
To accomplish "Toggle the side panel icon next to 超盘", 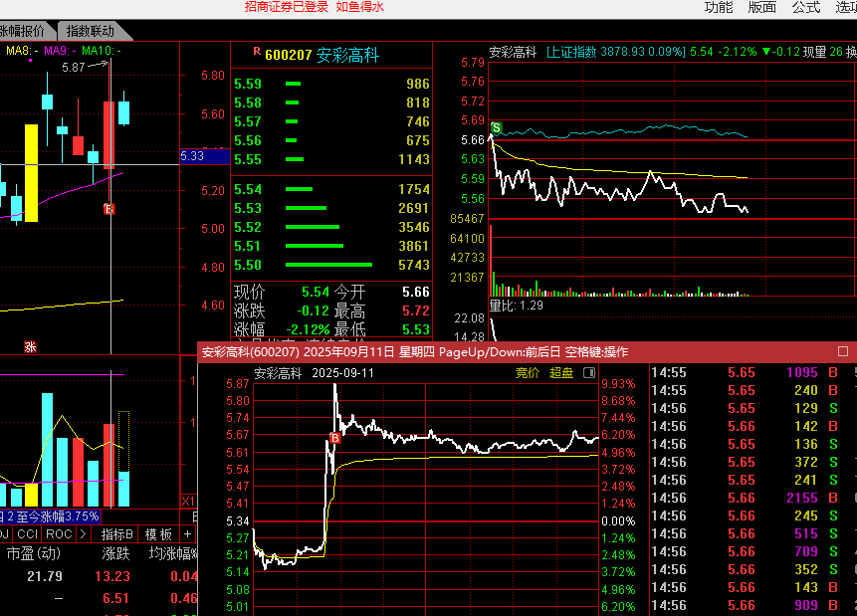I will [x=588, y=373].
